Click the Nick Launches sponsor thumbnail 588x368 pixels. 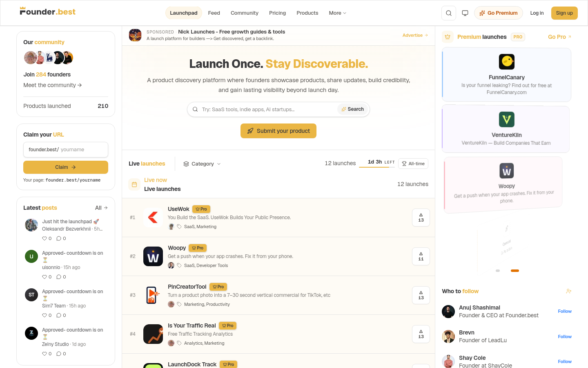[135, 35]
